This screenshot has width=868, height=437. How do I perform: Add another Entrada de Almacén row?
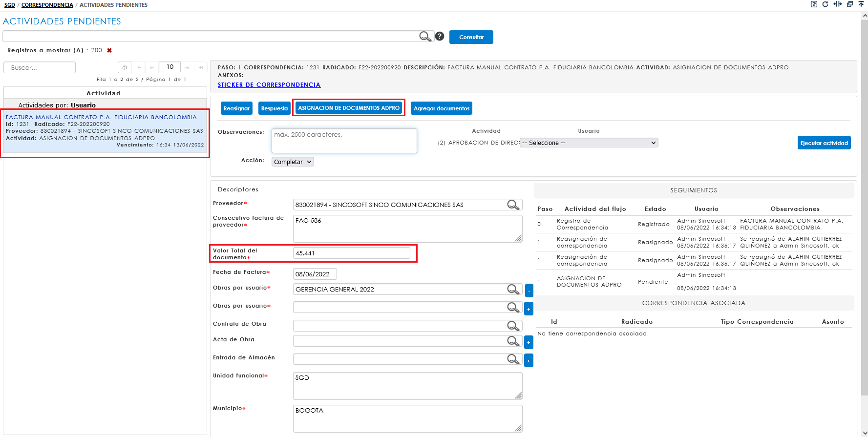pyautogui.click(x=529, y=360)
